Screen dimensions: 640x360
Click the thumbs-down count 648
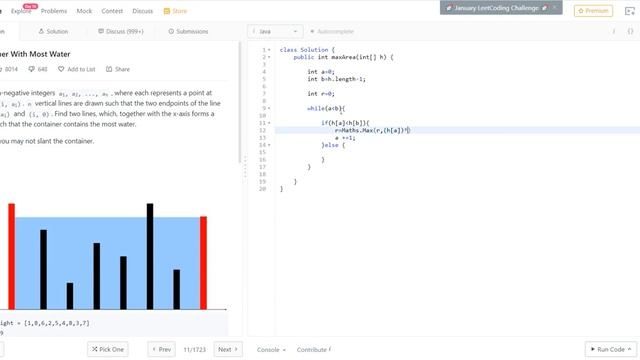pyautogui.click(x=38, y=69)
